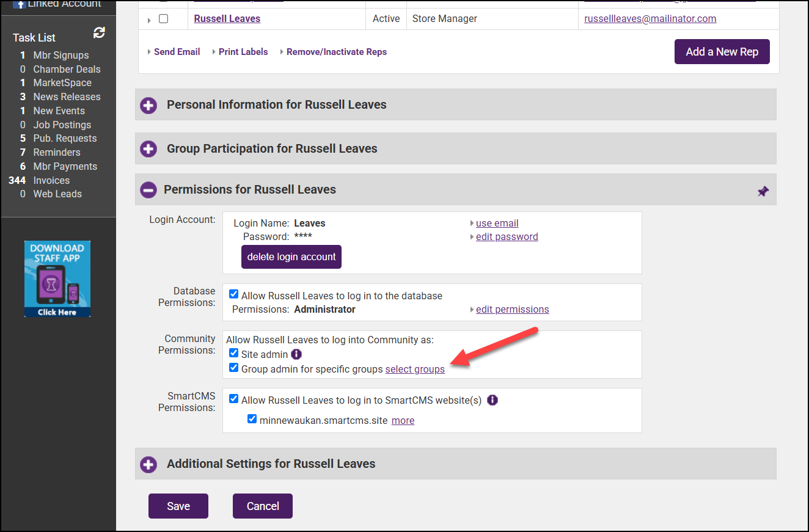Expand Group Participation for Russell Leaves
809x532 pixels.
tap(148, 149)
